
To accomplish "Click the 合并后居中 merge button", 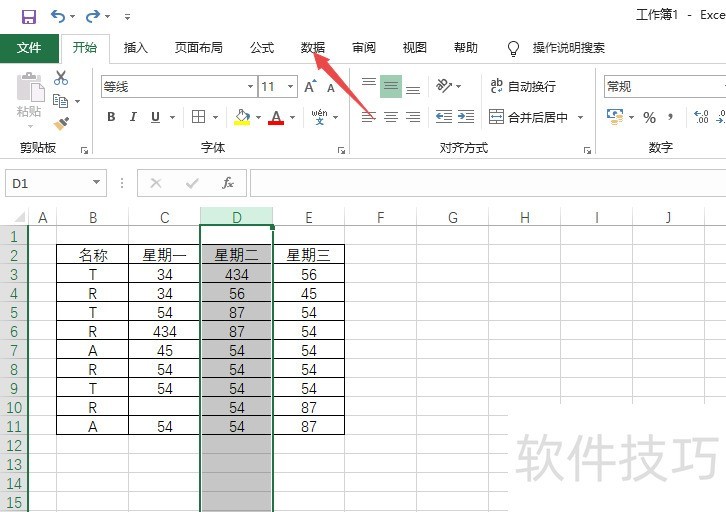I will 529,117.
